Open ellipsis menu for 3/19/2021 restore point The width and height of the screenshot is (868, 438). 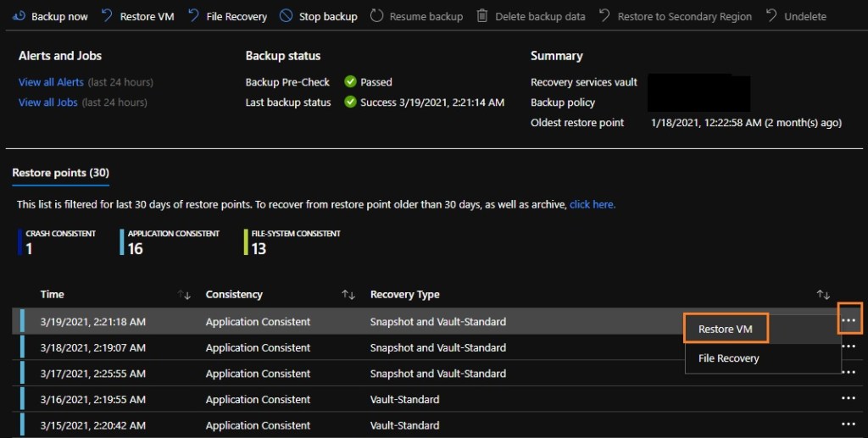(x=849, y=321)
